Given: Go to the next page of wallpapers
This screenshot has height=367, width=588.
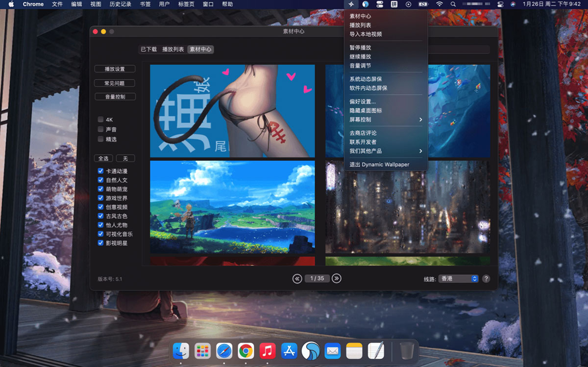Looking at the screenshot, I should pos(336,278).
